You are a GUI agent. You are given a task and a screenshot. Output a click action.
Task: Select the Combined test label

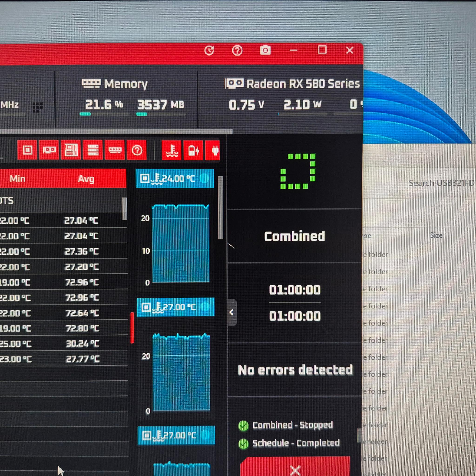pos(294,236)
